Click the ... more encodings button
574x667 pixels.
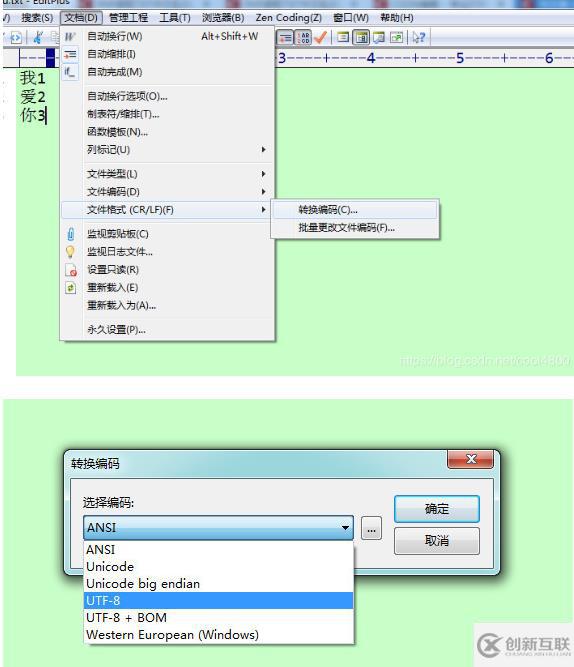pos(371,529)
